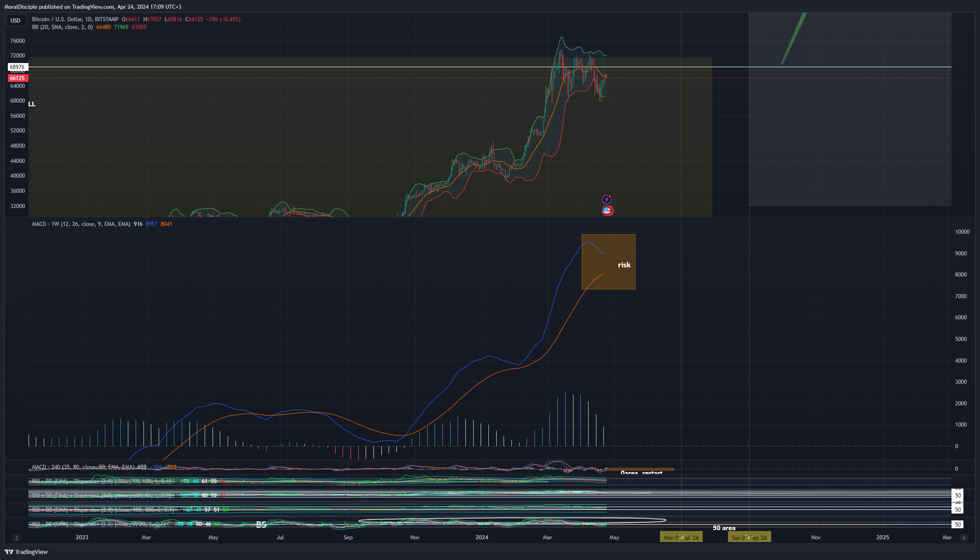
Task: Click the '2024' time axis label
Action: 482,537
